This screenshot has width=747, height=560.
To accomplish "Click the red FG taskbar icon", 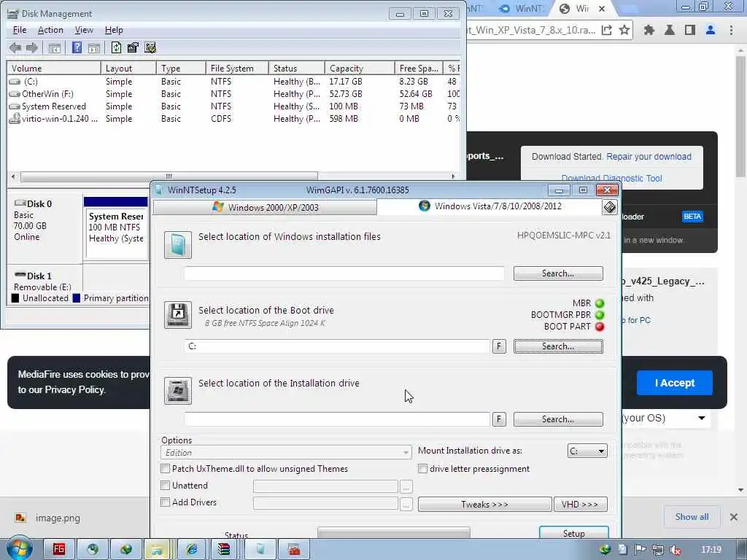I will pyautogui.click(x=58, y=550).
